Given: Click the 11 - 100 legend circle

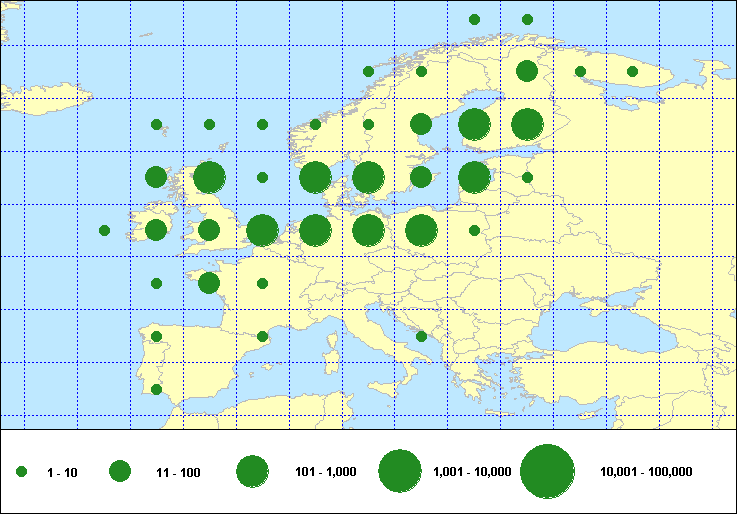Looking at the screenshot, I should click(120, 472).
